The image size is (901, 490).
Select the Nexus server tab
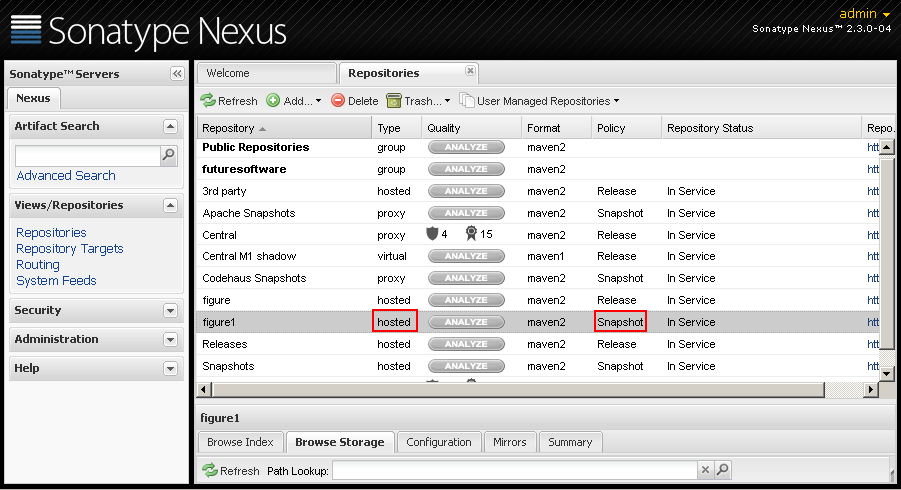coord(33,98)
